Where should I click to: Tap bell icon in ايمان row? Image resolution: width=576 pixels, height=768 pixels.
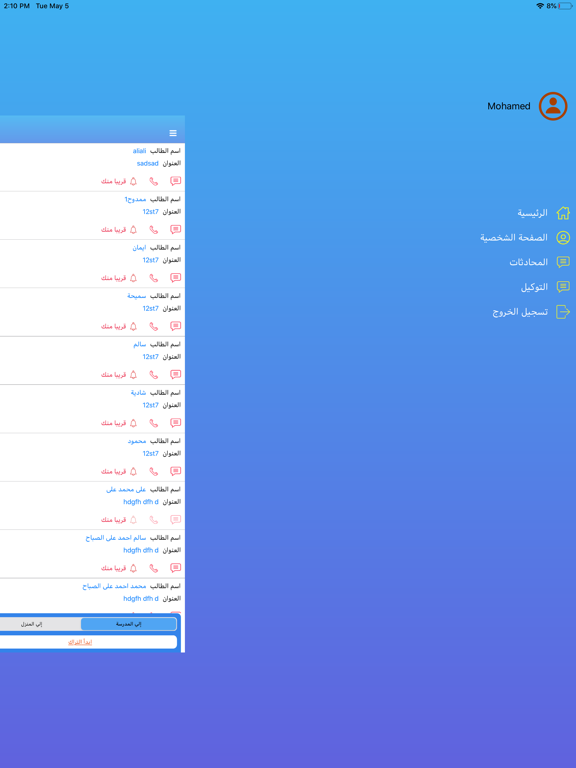coord(133,278)
